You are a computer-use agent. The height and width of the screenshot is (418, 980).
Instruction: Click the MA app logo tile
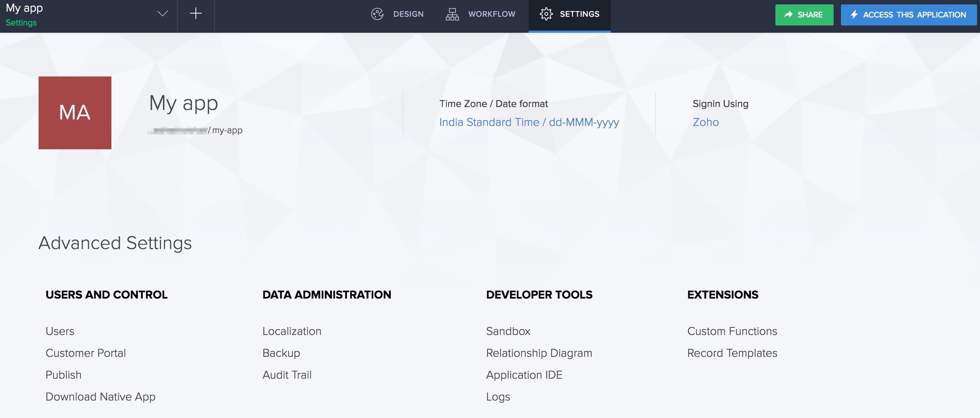tap(75, 113)
